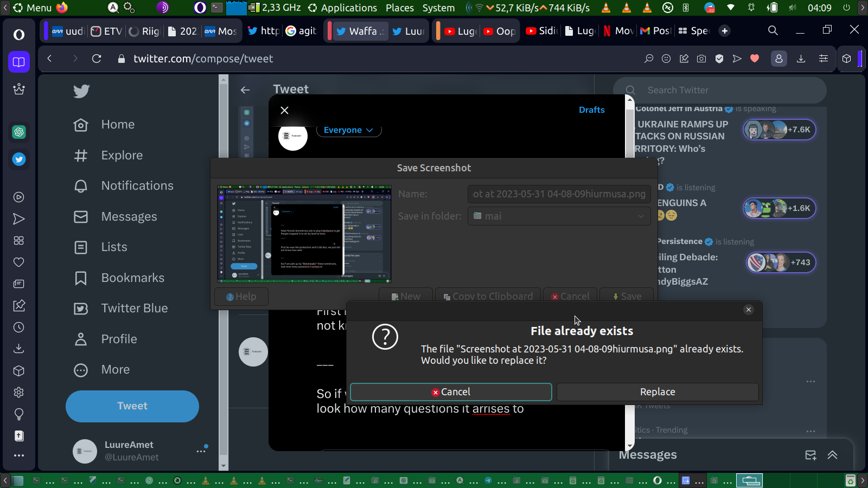868x488 pixels.
Task: Open the Save in folder dropdown
Action: 559,216
